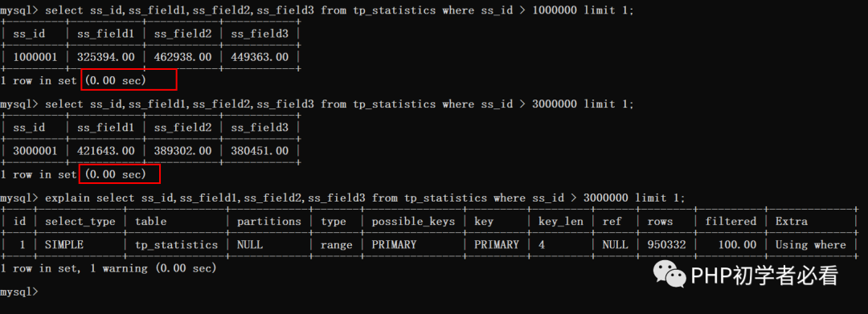
Task: Click the empty mysql> prompt at bottom
Action: 20,292
